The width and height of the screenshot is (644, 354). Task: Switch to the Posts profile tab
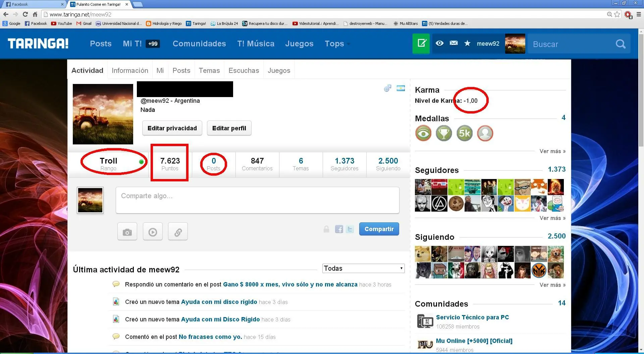tap(181, 71)
